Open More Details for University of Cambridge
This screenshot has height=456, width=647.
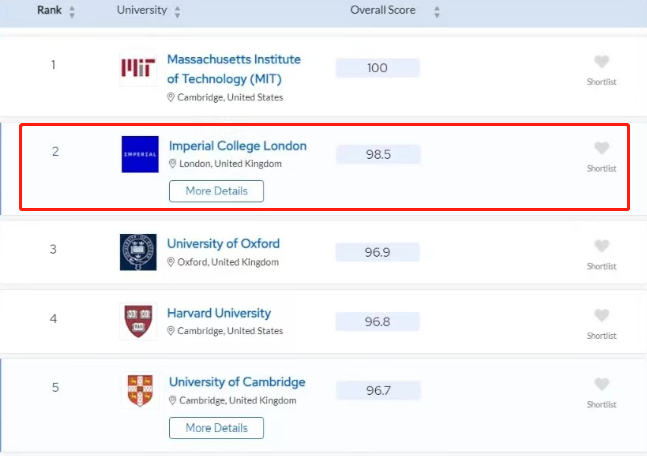(216, 428)
